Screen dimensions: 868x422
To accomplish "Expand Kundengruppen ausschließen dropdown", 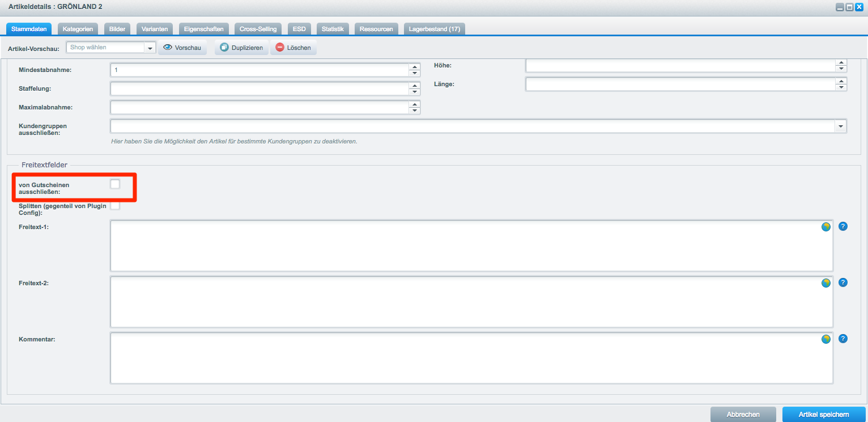I will click(841, 126).
